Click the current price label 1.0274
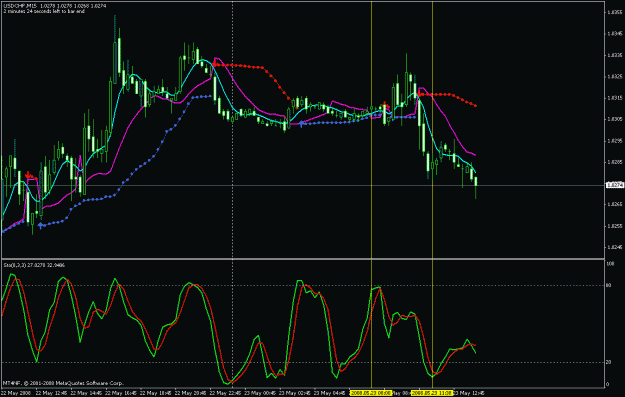Screen dimensions: 625x397 click(615, 185)
